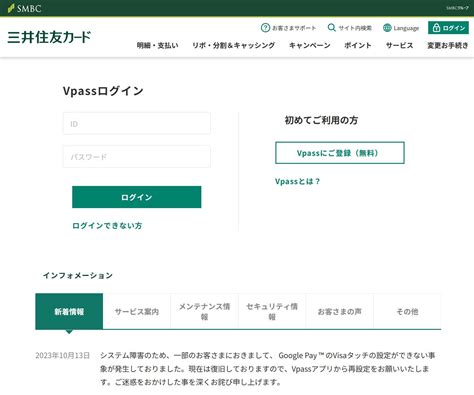Click the 2023年10月13日 date text
This screenshot has height=395, width=474.
63,355
